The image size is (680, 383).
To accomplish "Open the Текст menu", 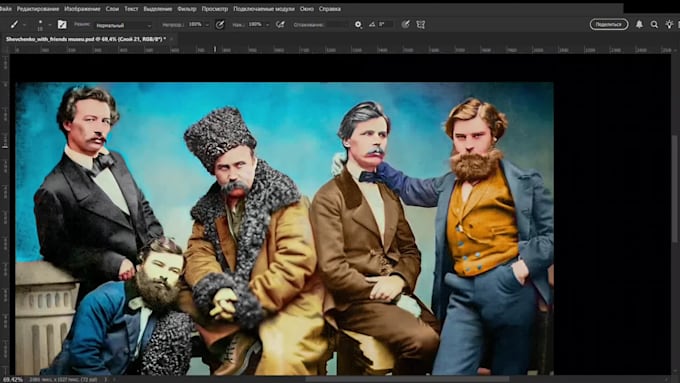I will coord(131,9).
